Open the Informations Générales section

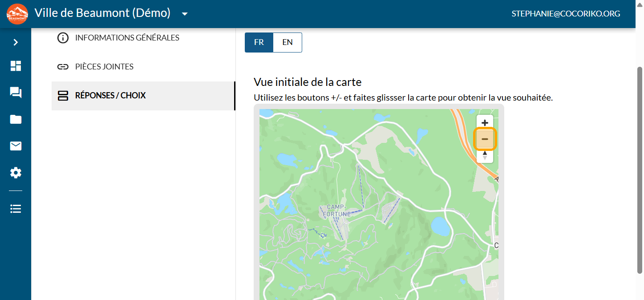[x=127, y=38]
